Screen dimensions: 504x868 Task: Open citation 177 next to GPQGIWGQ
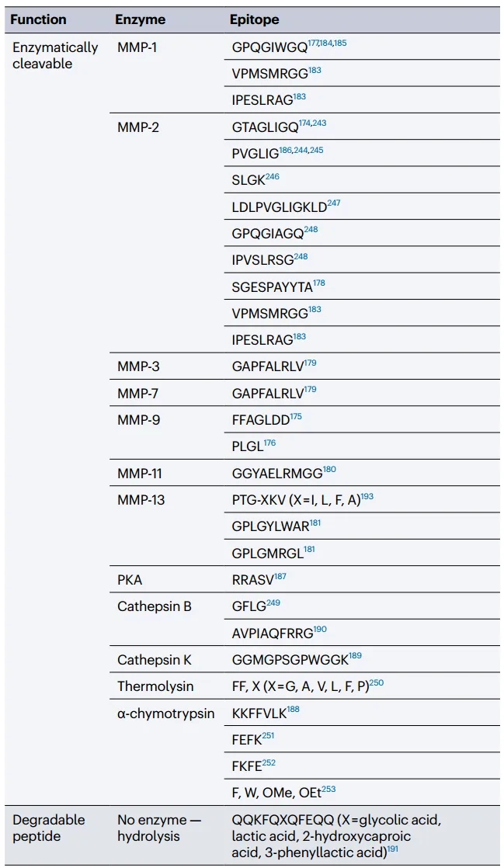[312, 43]
